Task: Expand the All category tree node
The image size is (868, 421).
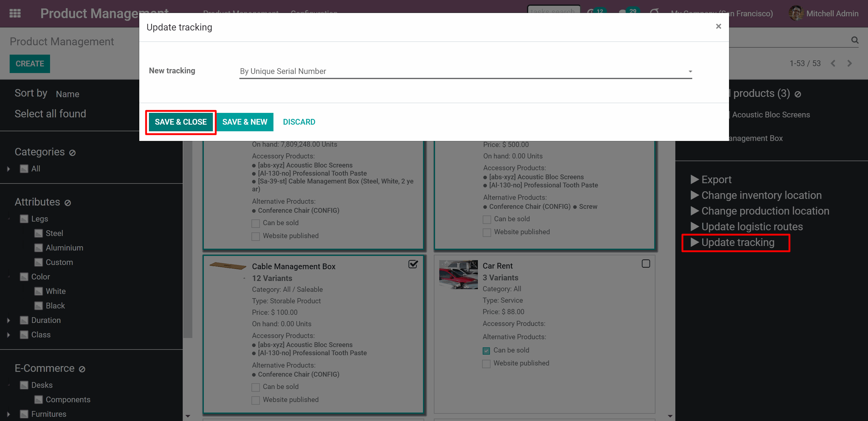Action: [x=8, y=169]
